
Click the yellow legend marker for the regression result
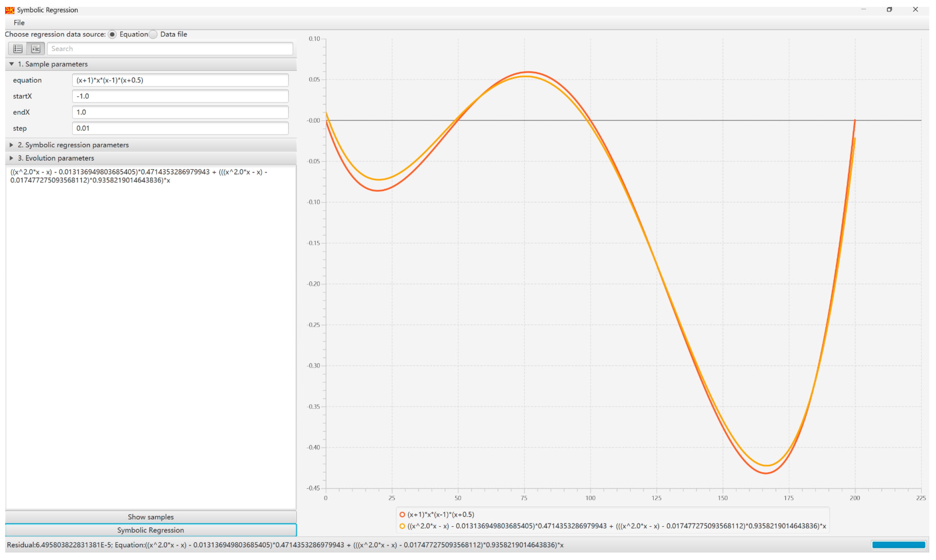point(402,526)
